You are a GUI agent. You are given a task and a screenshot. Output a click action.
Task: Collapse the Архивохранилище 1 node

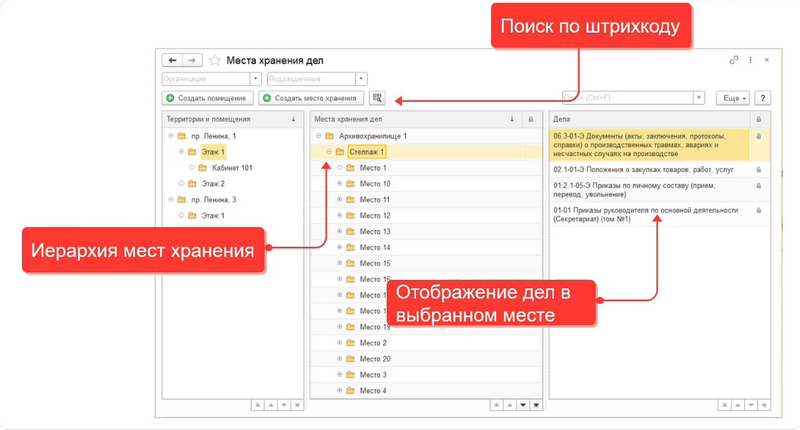[x=318, y=135]
